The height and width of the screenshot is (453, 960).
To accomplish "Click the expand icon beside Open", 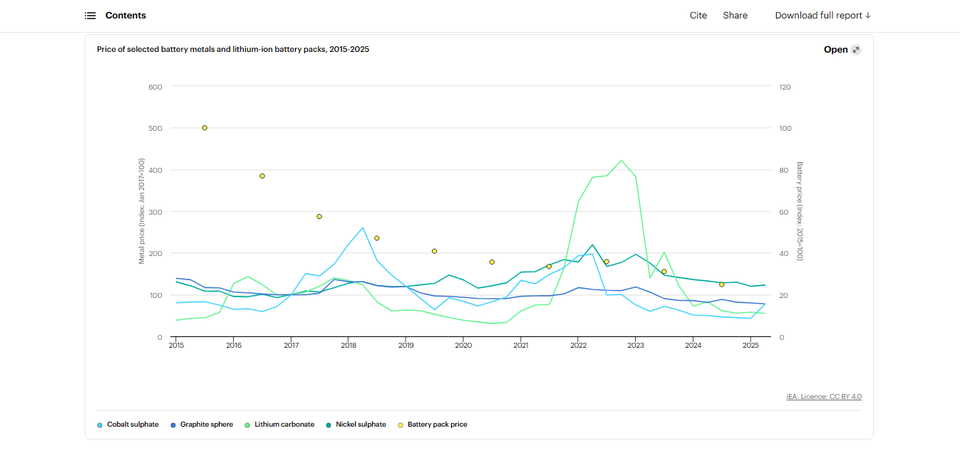I will point(856,50).
